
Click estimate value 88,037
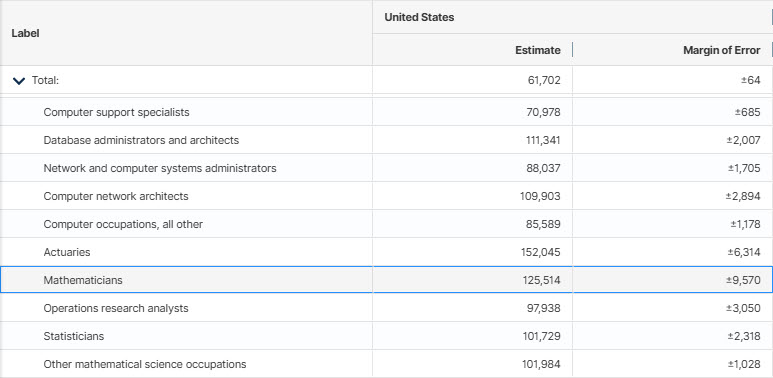pos(544,169)
